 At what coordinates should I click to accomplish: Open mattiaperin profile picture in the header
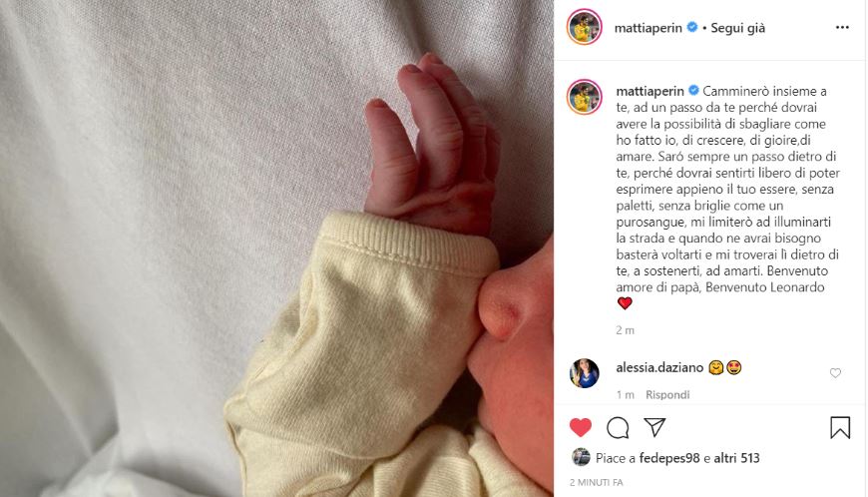(x=585, y=27)
